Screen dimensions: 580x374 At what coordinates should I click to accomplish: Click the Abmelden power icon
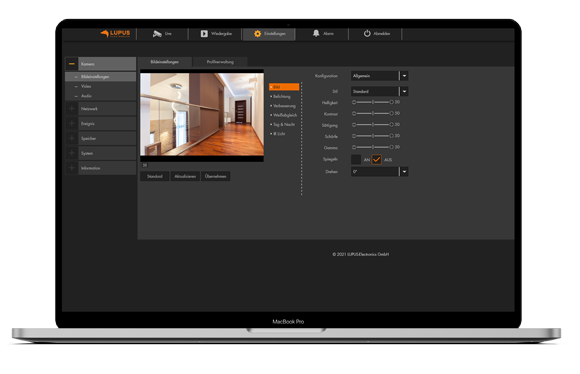367,33
